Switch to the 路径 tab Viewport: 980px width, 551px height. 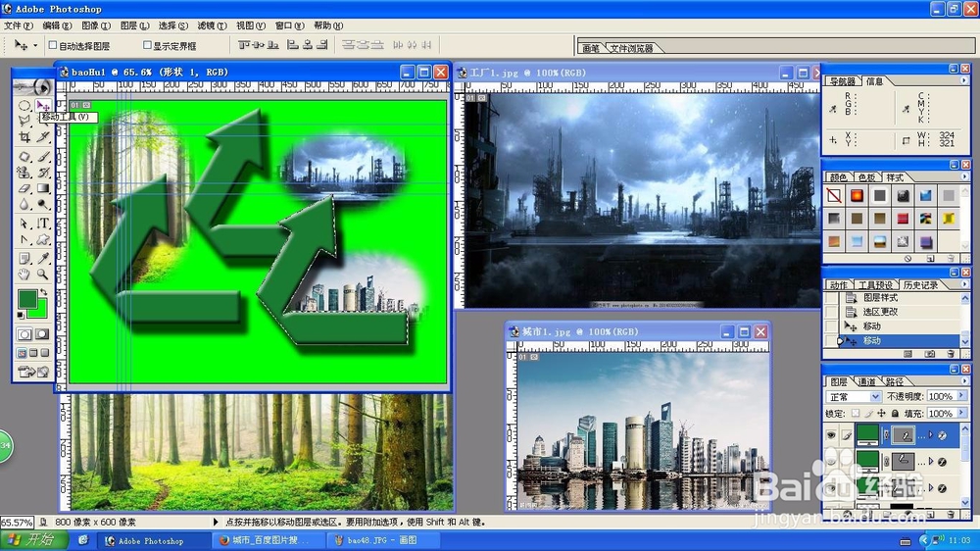click(x=895, y=381)
